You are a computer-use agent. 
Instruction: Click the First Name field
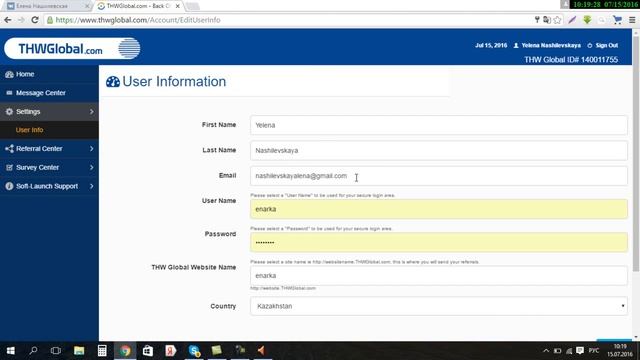(439, 125)
